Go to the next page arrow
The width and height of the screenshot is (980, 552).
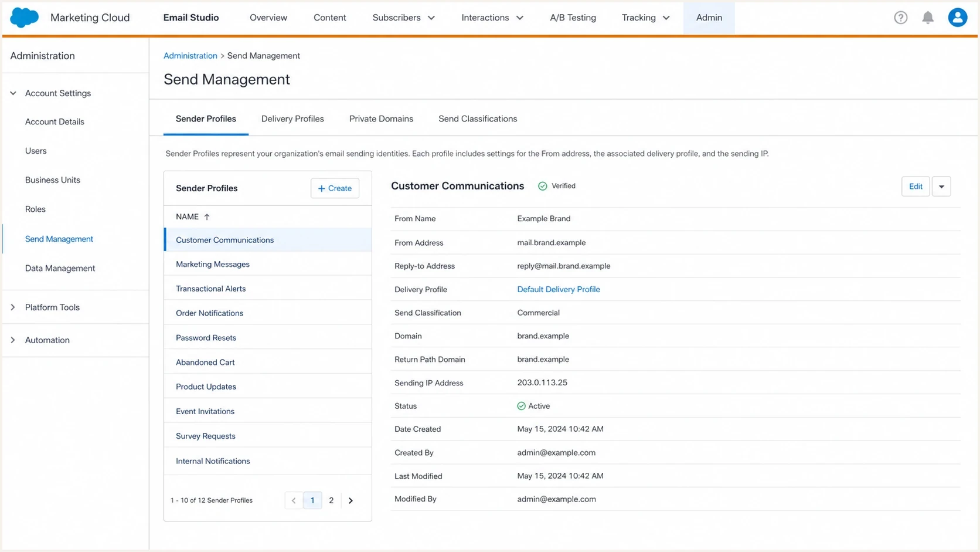tap(351, 500)
